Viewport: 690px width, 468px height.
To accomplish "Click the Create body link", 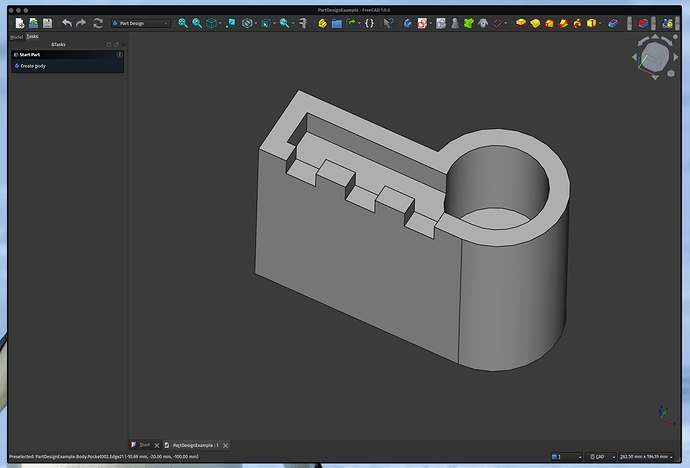I will pos(33,66).
